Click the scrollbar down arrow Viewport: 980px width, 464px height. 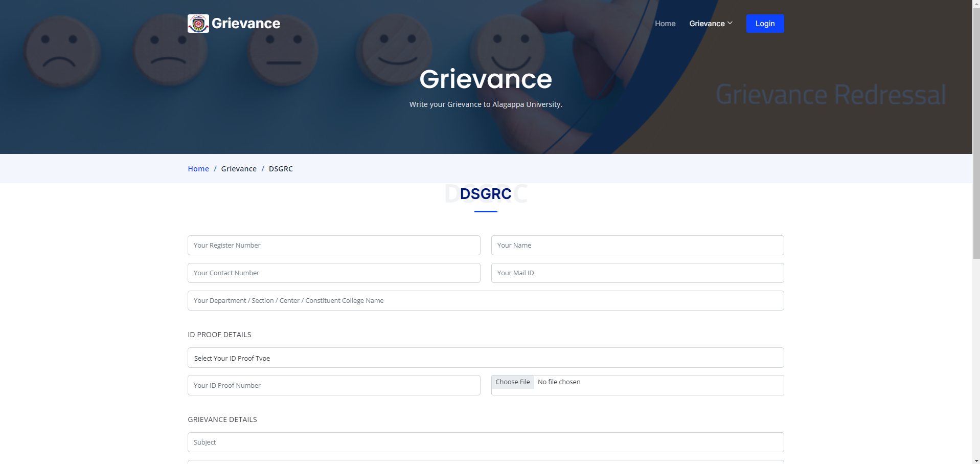coord(976,460)
